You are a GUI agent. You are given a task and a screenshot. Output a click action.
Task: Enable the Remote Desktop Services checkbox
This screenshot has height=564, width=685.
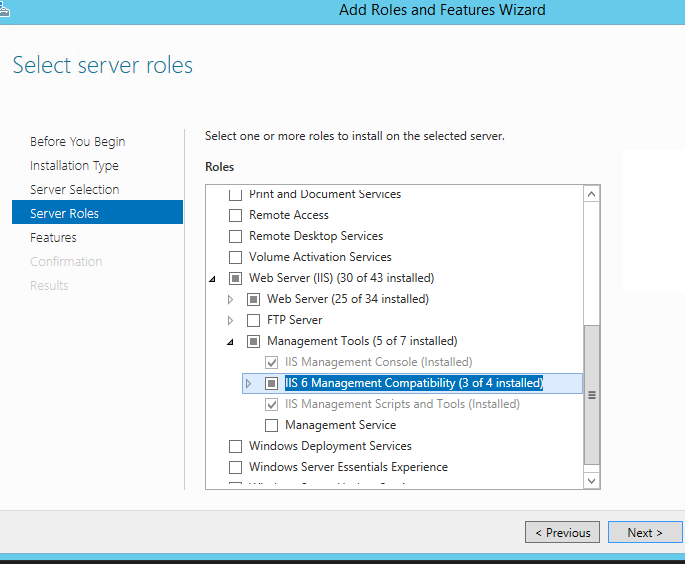pos(236,236)
